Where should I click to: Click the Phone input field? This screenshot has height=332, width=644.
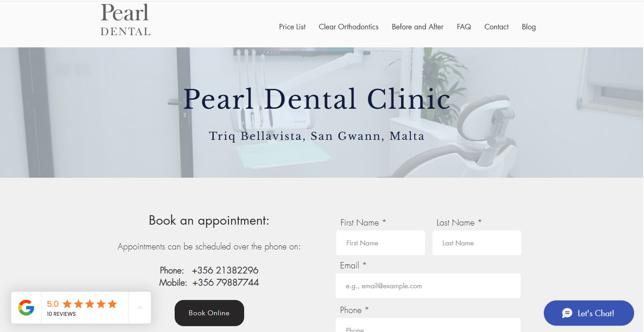[428, 325]
